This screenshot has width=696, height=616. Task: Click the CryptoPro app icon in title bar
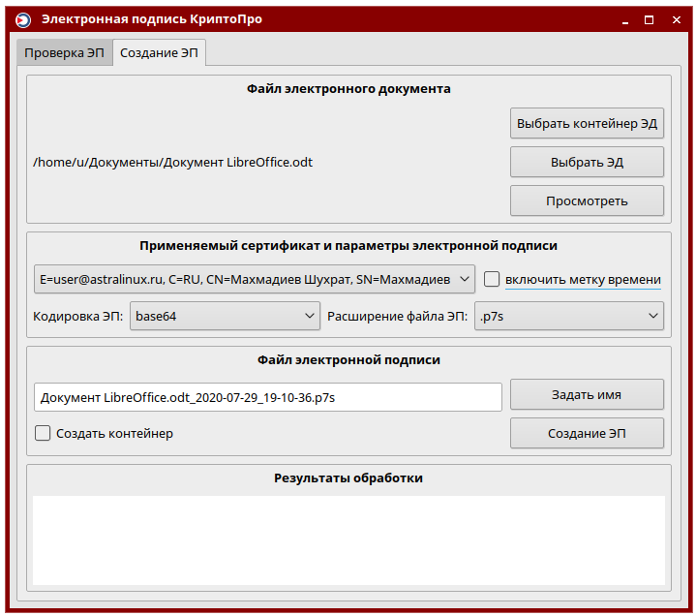[x=23, y=19]
